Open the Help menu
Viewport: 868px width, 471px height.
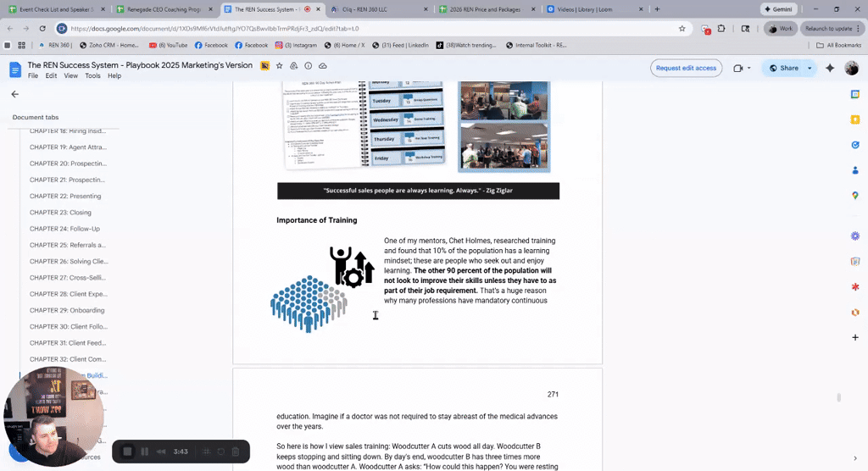pos(114,76)
